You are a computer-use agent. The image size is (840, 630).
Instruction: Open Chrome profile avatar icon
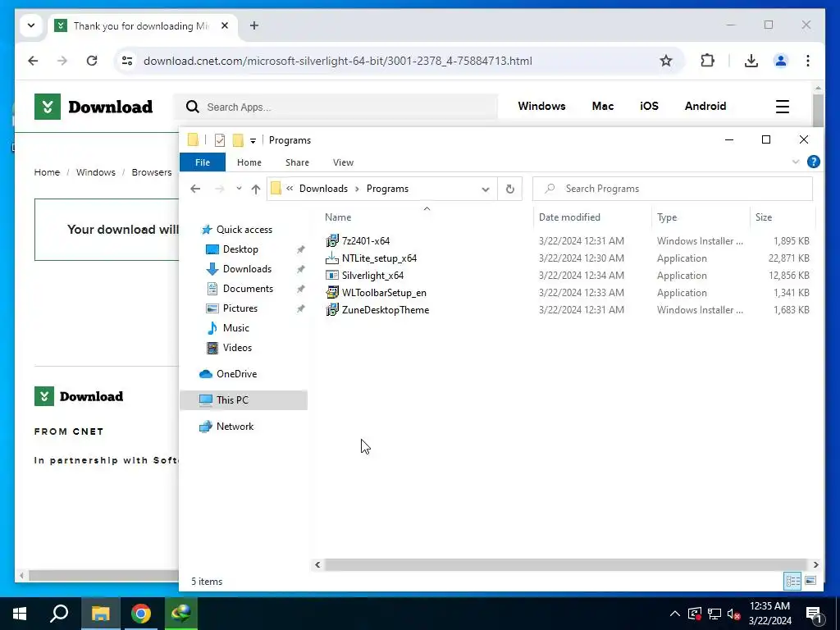point(781,61)
